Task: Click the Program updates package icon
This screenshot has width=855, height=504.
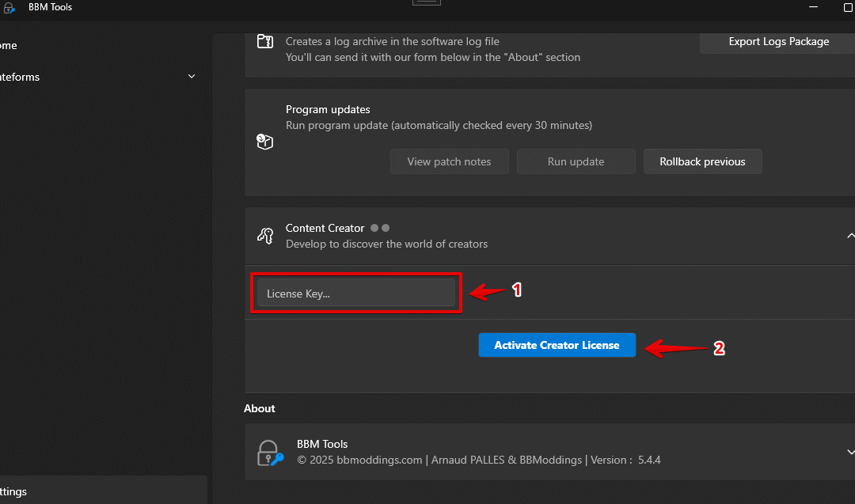Action: pos(264,142)
